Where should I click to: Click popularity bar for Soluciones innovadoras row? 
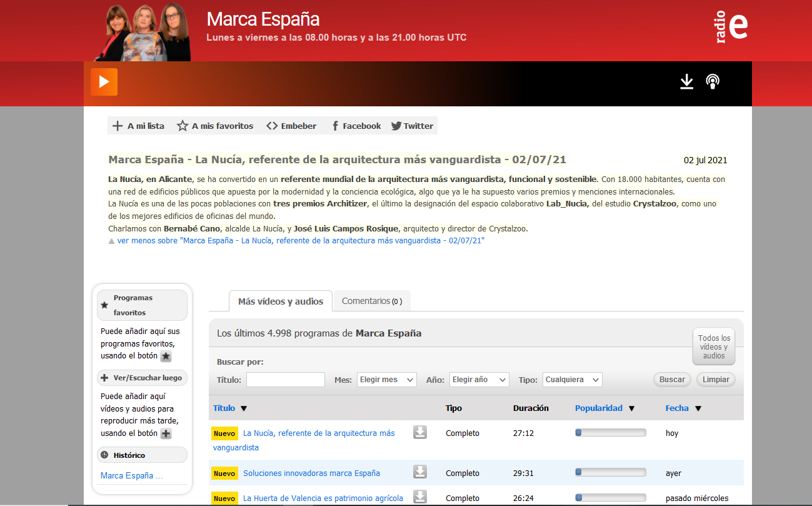coord(610,472)
